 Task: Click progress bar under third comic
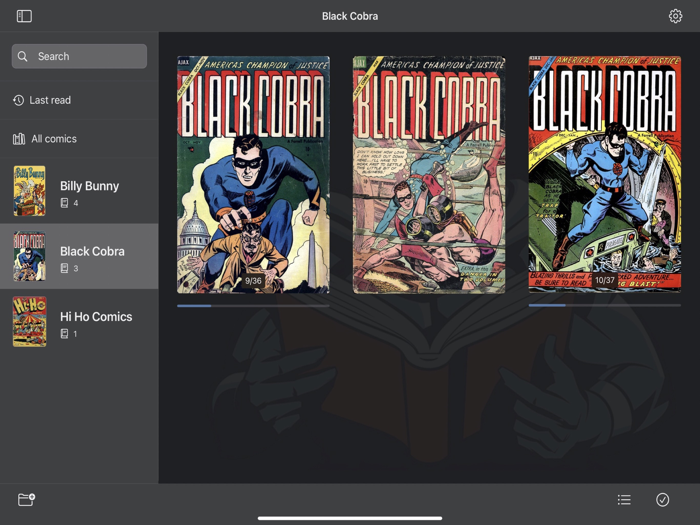605,305
